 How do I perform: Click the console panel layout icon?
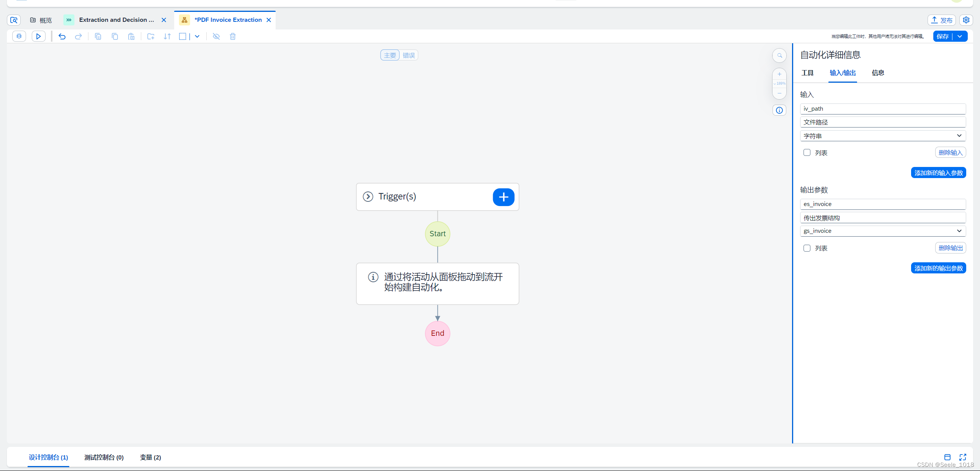[947, 457]
